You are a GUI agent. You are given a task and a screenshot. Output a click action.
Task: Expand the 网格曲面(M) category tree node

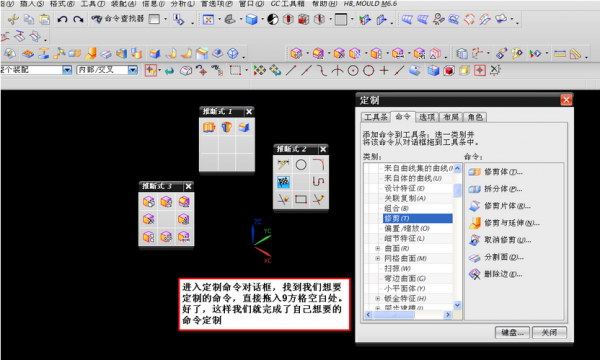378,259
